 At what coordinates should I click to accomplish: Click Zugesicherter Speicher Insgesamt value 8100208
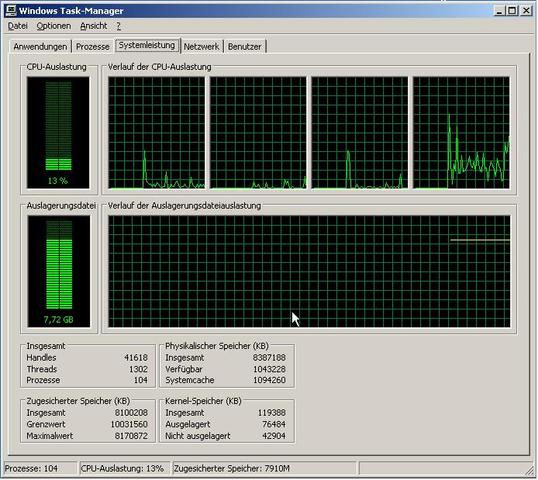pyautogui.click(x=131, y=413)
